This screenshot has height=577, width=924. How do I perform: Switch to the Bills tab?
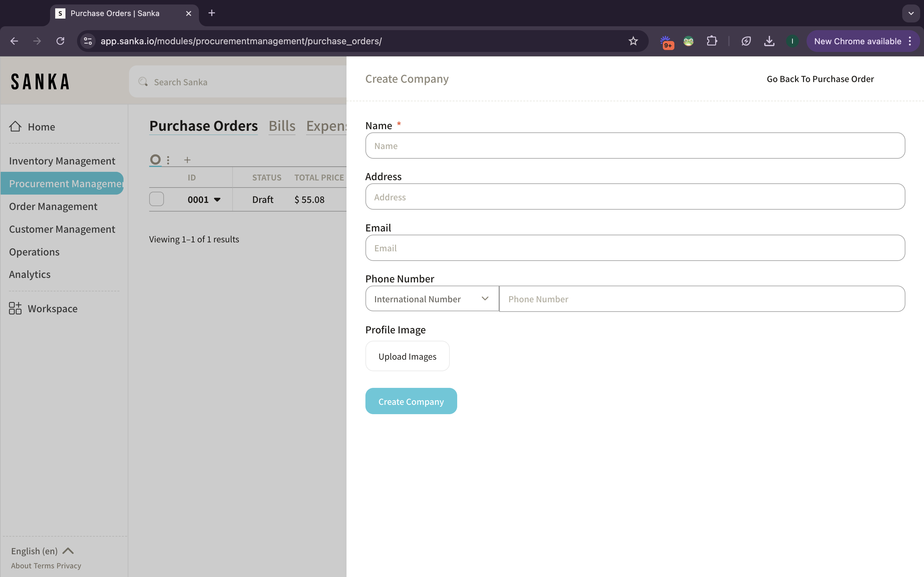pos(282,126)
